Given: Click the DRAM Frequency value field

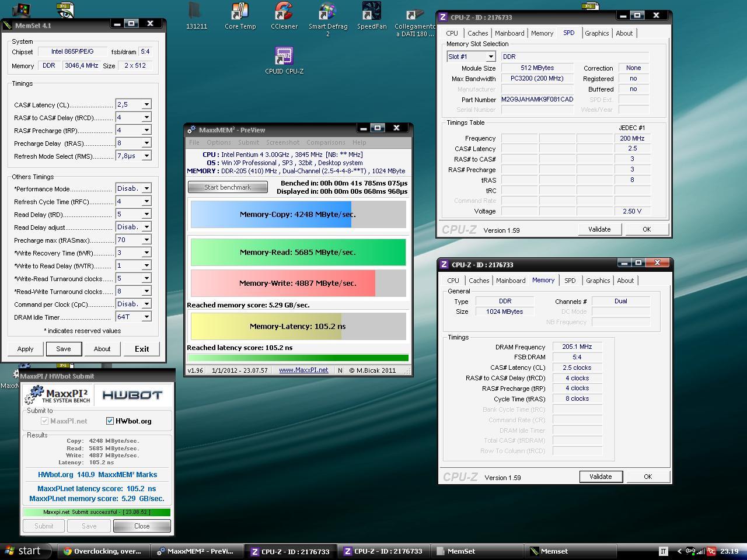Looking at the screenshot, I should tap(577, 346).
